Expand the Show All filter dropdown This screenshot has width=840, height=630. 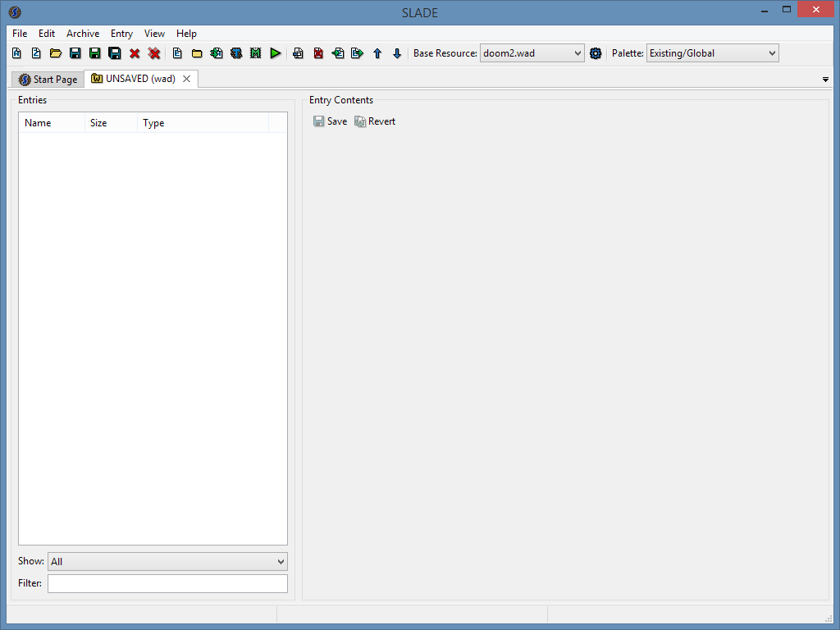[x=167, y=561]
